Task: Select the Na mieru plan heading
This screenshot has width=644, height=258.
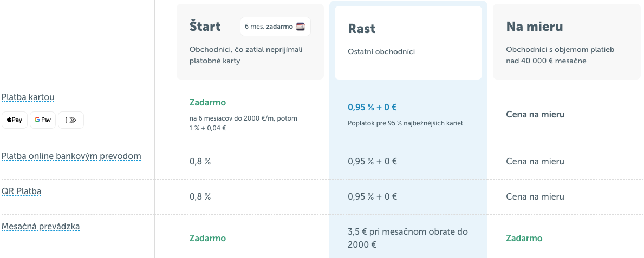Action: 535,27
